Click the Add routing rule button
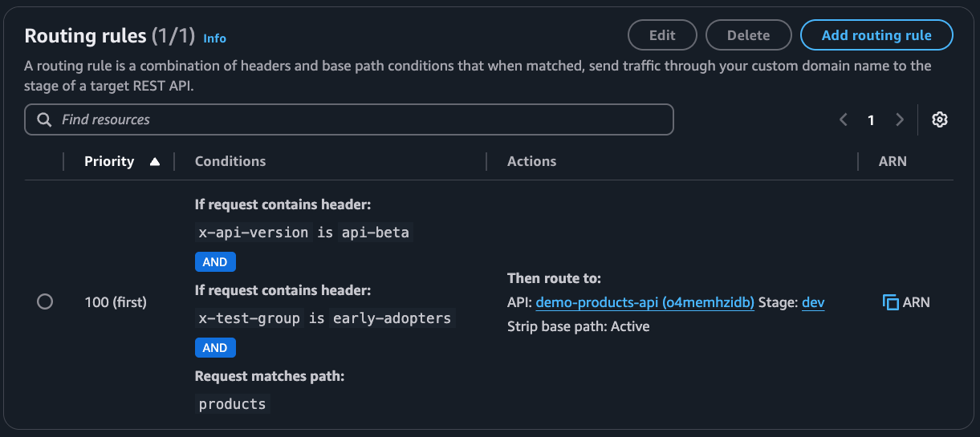Screen dimensions: 980x437 [876, 35]
